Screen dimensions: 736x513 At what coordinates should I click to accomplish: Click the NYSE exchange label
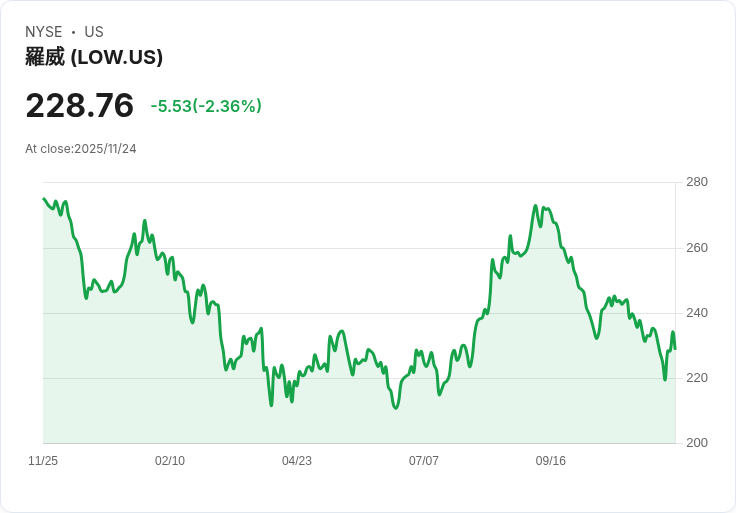click(44, 32)
